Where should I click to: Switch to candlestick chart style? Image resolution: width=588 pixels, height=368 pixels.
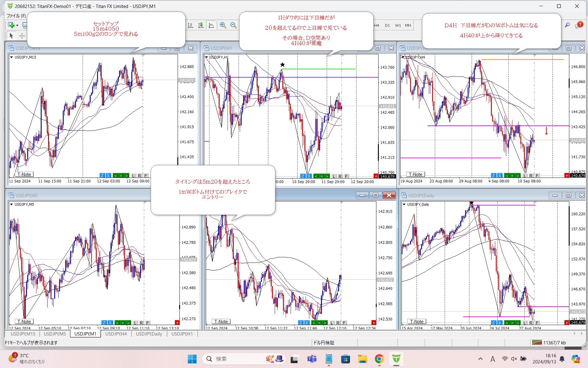point(201,25)
